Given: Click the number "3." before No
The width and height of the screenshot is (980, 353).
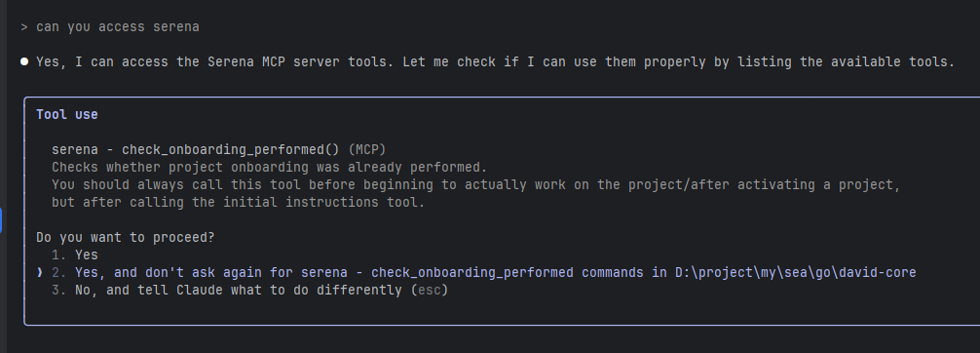Looking at the screenshot, I should [x=59, y=291].
